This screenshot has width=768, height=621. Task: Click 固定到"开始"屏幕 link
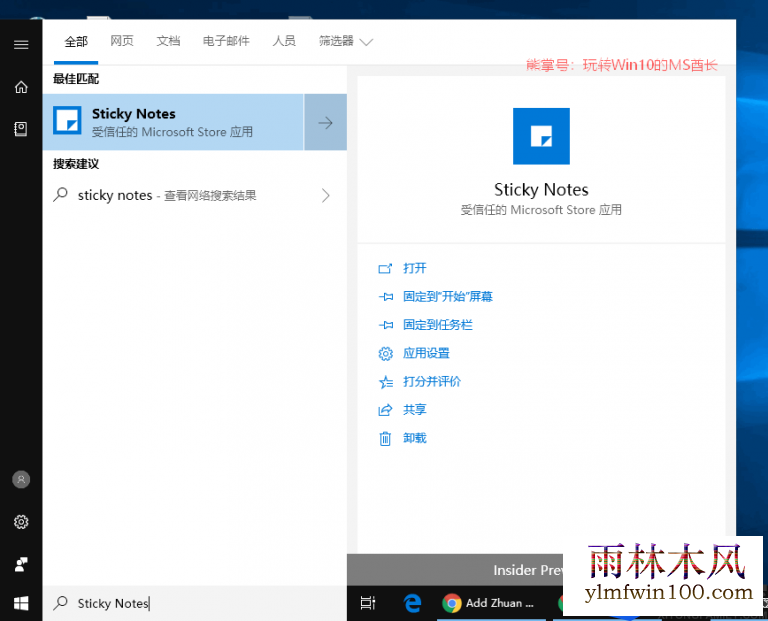coord(448,297)
